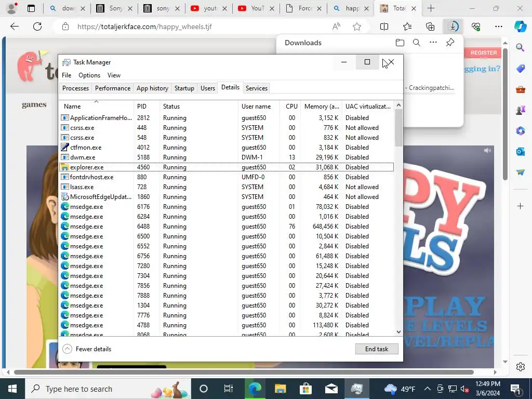Screen dimensions: 532x399
Task: Open Task Manager Options menu
Action: pyautogui.click(x=89, y=75)
